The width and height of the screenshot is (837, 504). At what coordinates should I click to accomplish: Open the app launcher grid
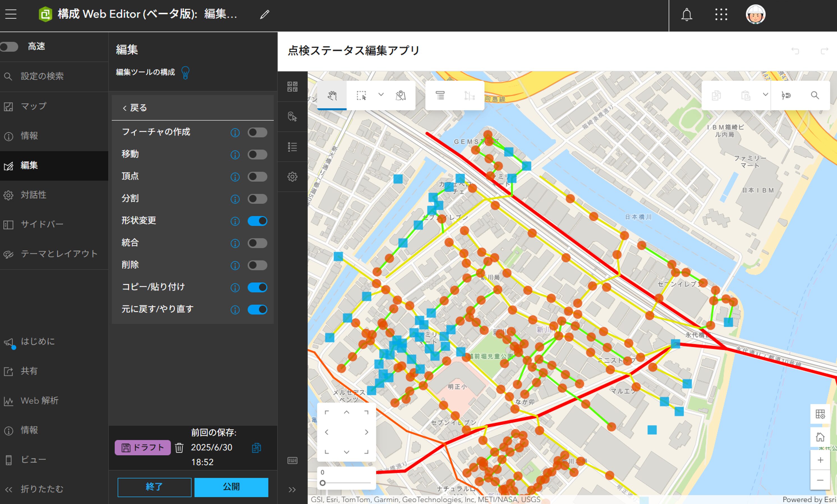(721, 15)
